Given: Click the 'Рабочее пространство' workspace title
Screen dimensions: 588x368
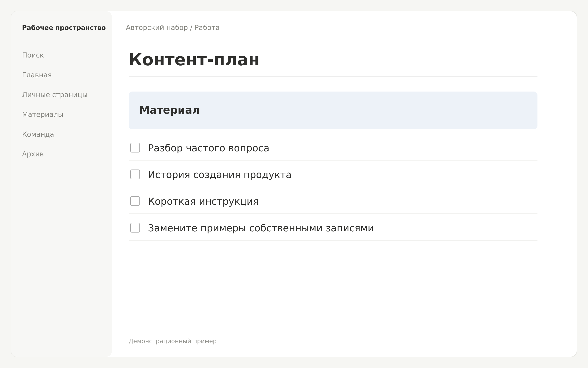Looking at the screenshot, I should (64, 28).
